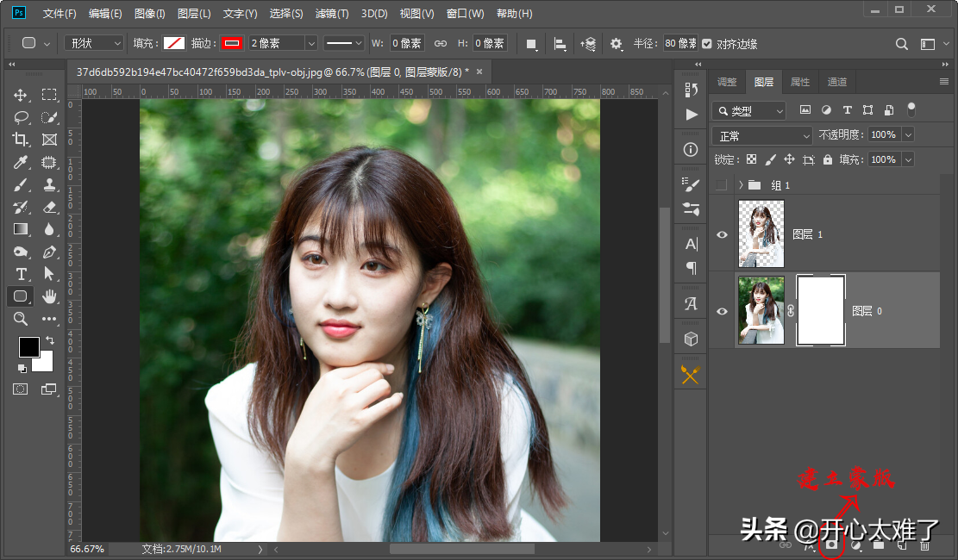Click the Add Layer Mask icon
The height and width of the screenshot is (560, 958).
point(831,544)
